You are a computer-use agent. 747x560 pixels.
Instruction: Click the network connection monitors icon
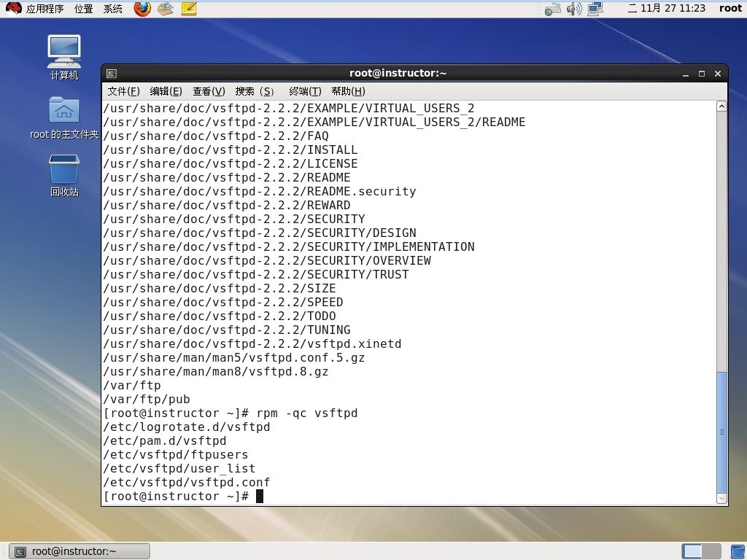click(x=595, y=9)
